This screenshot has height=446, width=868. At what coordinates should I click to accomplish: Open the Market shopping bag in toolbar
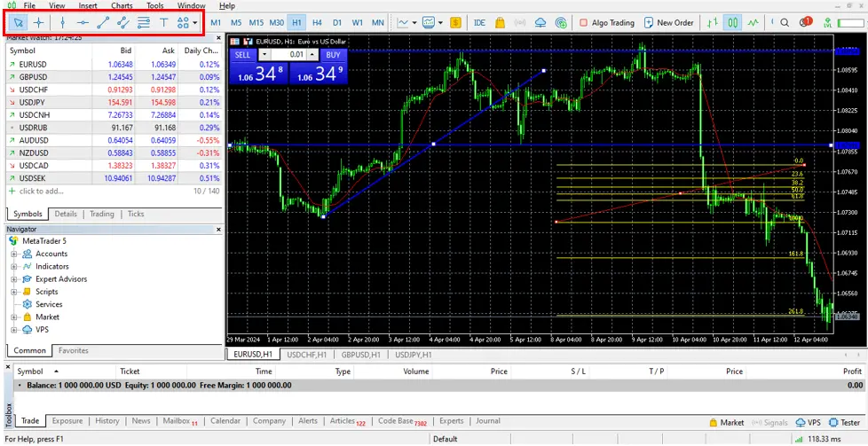500,23
